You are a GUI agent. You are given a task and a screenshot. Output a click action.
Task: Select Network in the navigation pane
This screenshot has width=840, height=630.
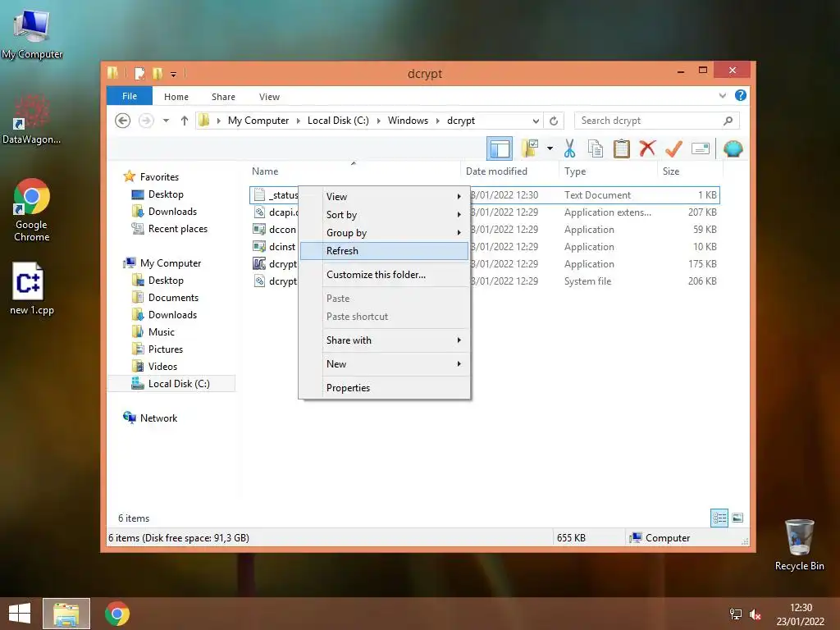[158, 418]
